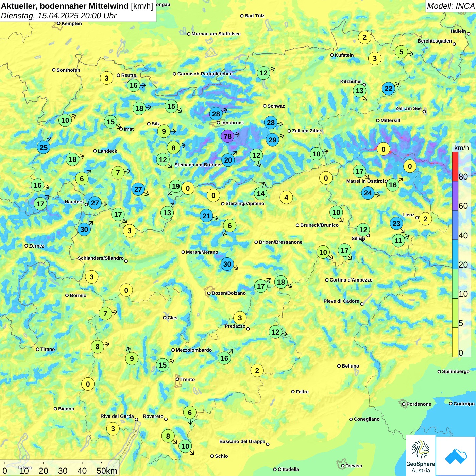Click the Innsbruck city label
476x476 pixels.
tap(233, 123)
